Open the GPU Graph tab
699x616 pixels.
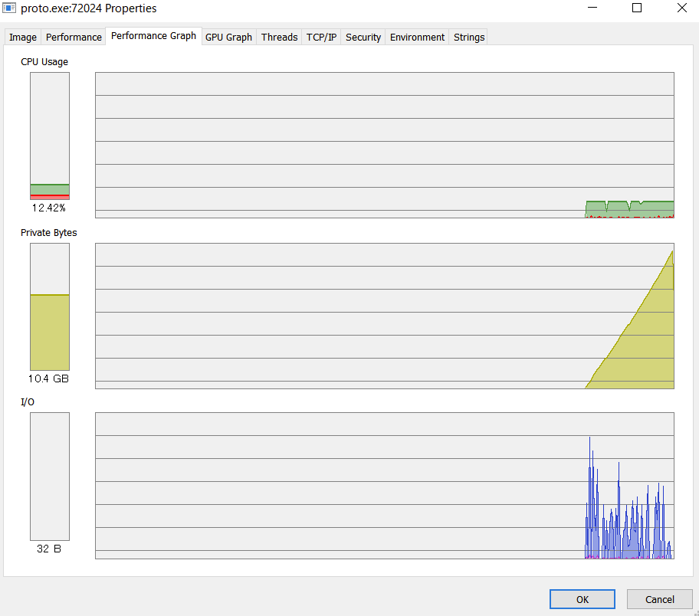coord(228,37)
